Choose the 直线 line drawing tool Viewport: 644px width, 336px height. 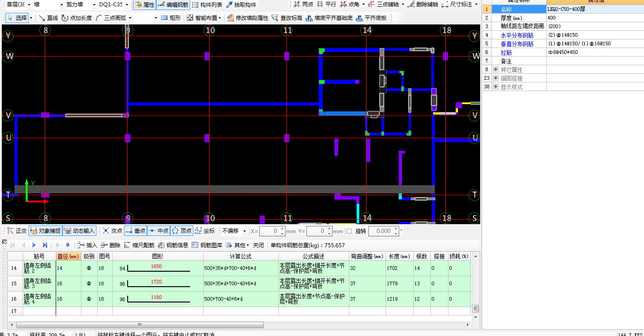(48, 18)
